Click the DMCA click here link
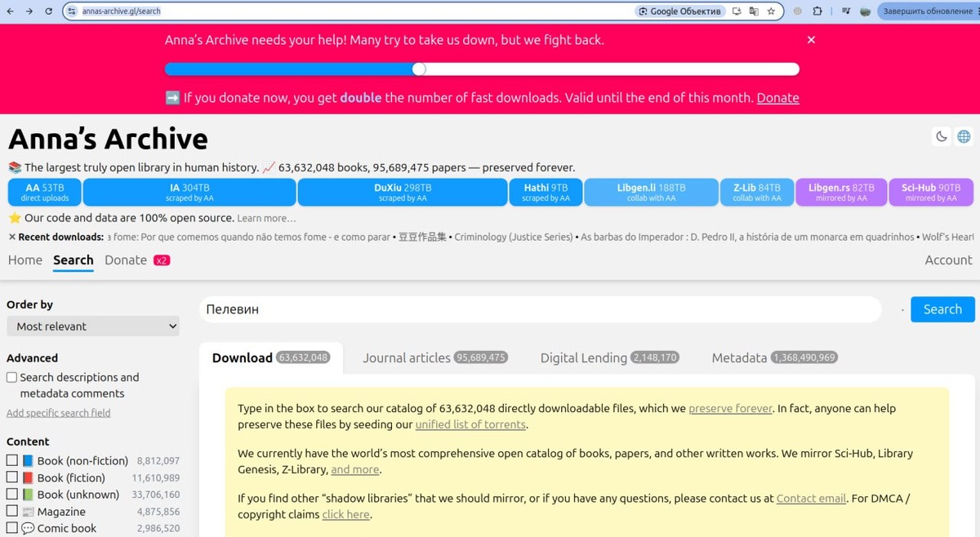980x537 pixels. click(345, 515)
